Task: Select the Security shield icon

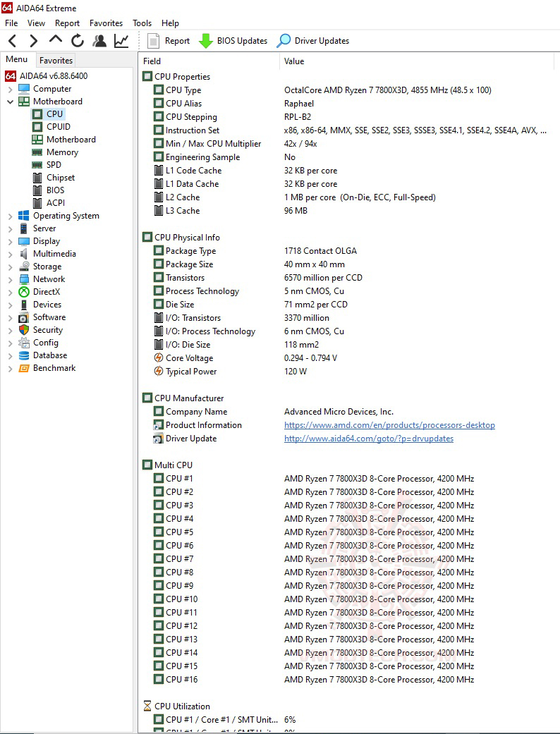Action: click(24, 330)
